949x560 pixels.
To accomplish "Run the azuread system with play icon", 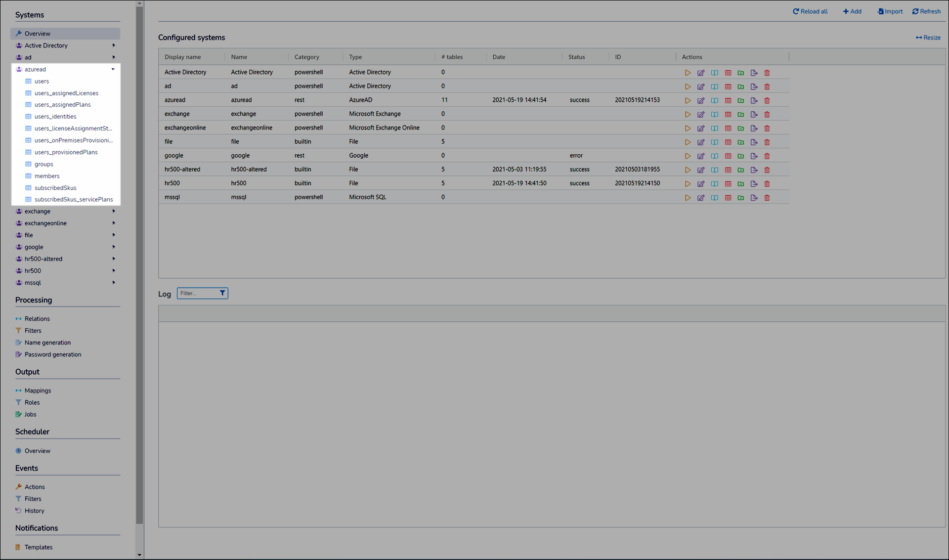I will [688, 100].
